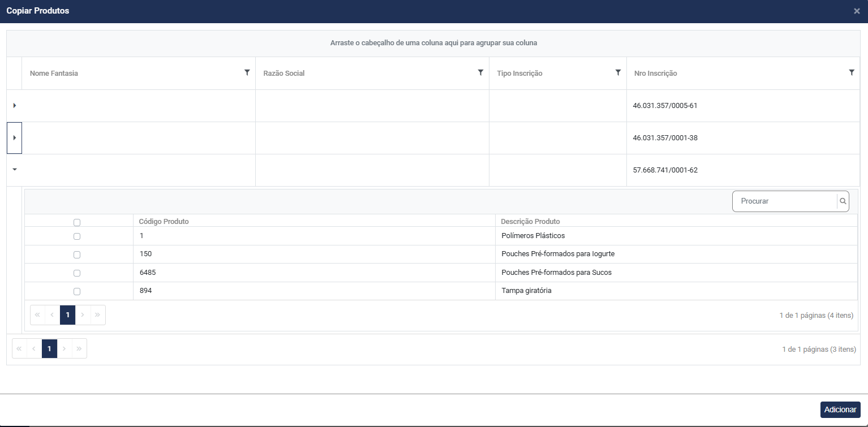Select page 1 in products pager
This screenshot has height=427, width=868.
tap(67, 315)
